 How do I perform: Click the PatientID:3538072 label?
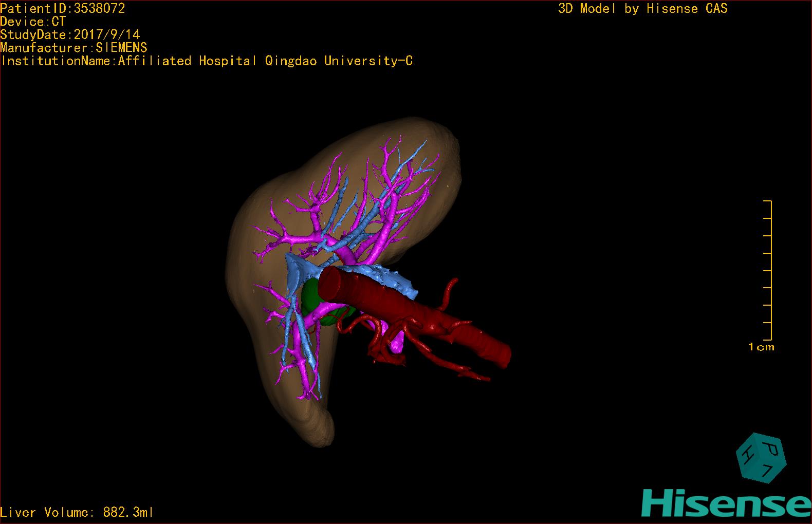point(63,8)
